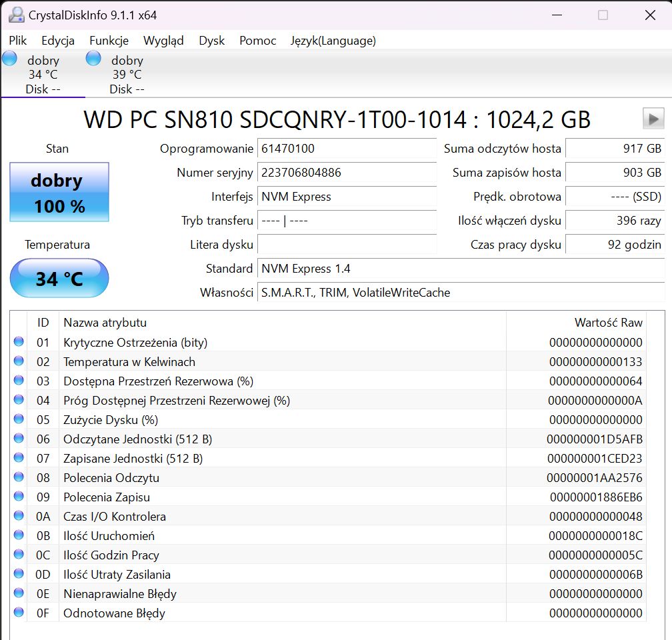Click the empty Litera dysku field
Screen dimensions: 672x640
tap(347, 245)
